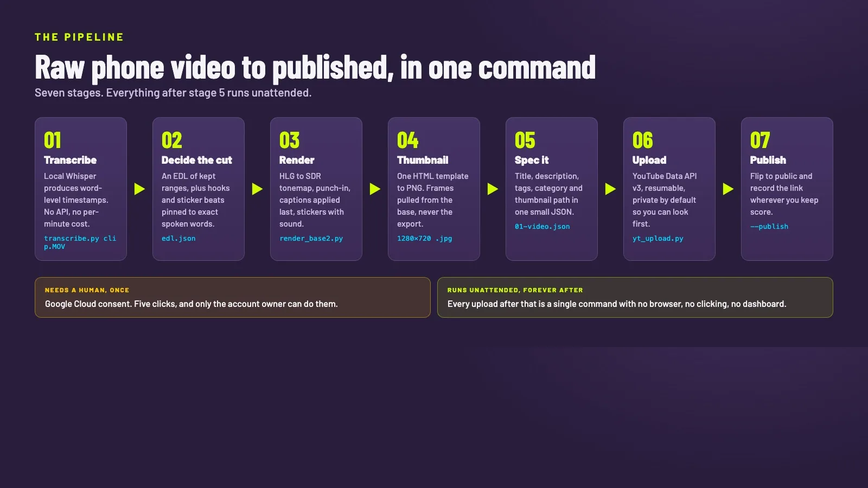868x488 pixels.
Task: Click the 'Spec it' stage title
Action: tap(532, 160)
